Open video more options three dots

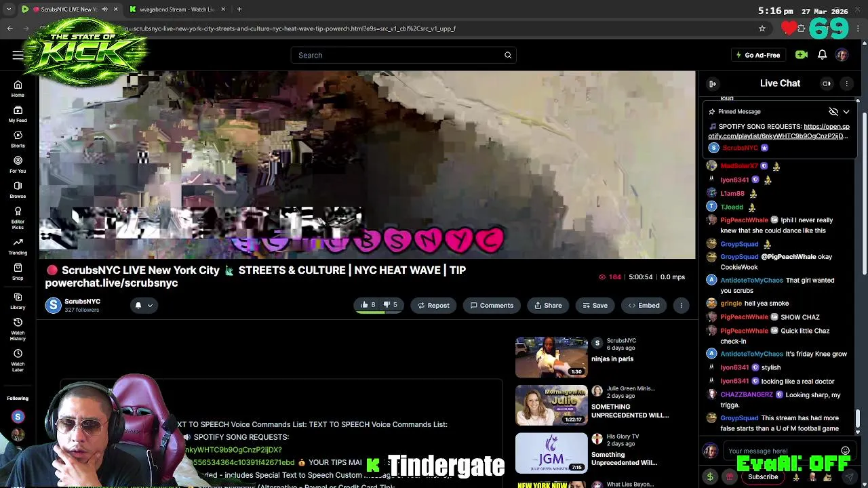tap(681, 306)
